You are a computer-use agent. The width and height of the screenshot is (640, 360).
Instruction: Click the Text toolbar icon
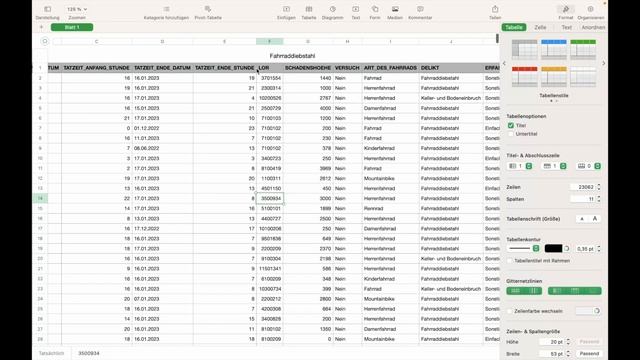pyautogui.click(x=356, y=9)
